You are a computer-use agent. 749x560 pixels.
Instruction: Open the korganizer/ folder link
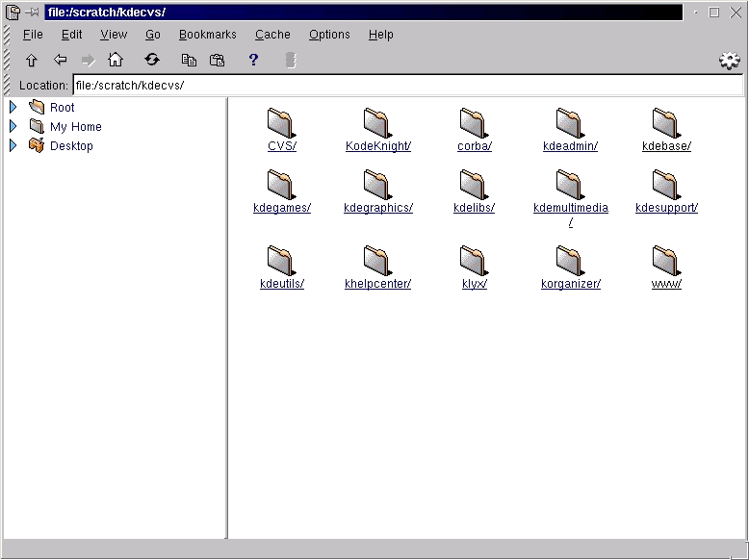click(570, 284)
